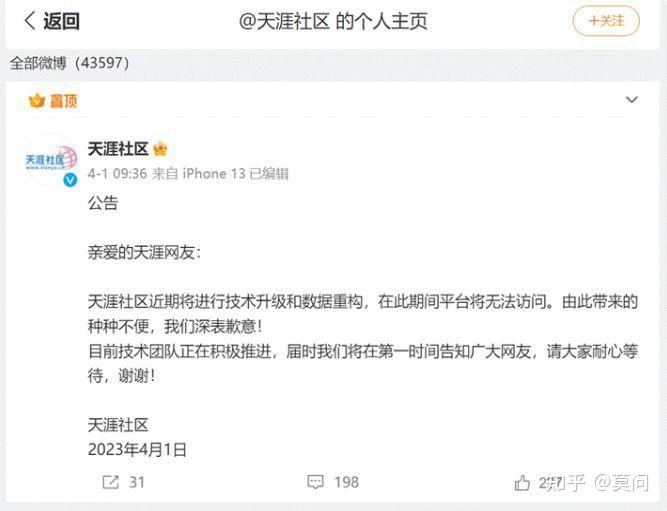This screenshot has width=667, height=511.
Task: Click the 来自 iPhone 13 source link
Action: (x=199, y=174)
